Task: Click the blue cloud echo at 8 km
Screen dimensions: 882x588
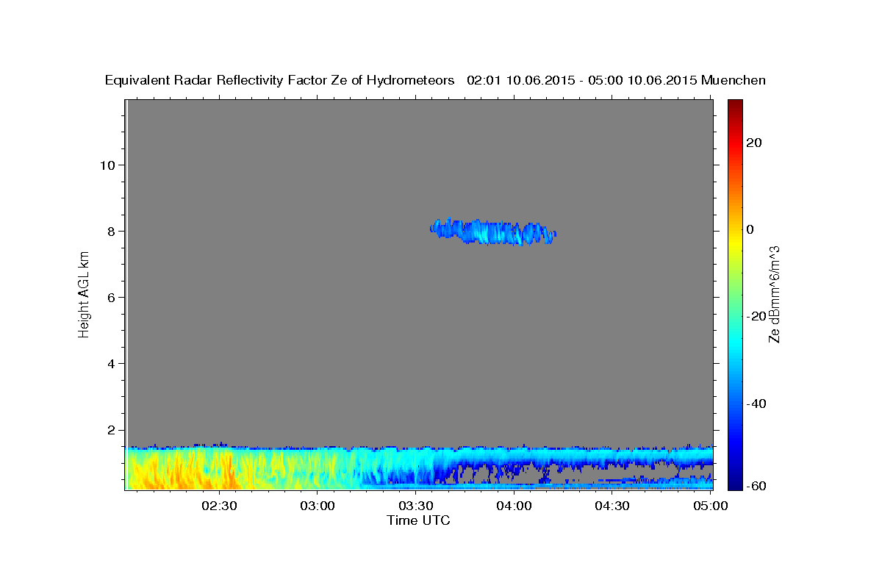Action: (x=492, y=232)
